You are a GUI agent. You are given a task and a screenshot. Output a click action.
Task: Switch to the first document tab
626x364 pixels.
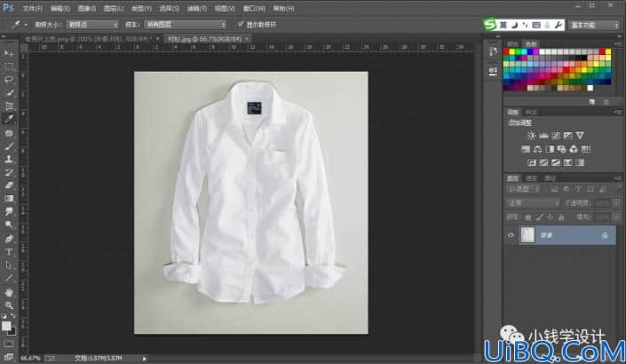(x=89, y=39)
